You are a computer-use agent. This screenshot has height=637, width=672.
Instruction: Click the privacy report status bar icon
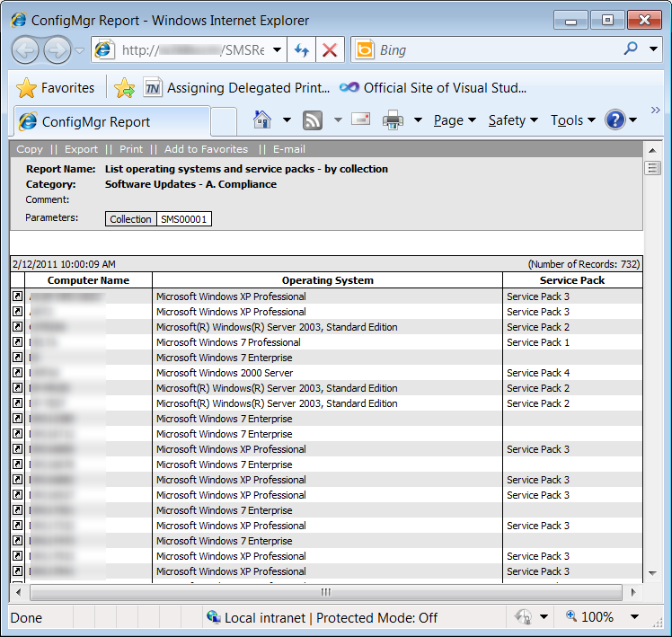point(523,617)
